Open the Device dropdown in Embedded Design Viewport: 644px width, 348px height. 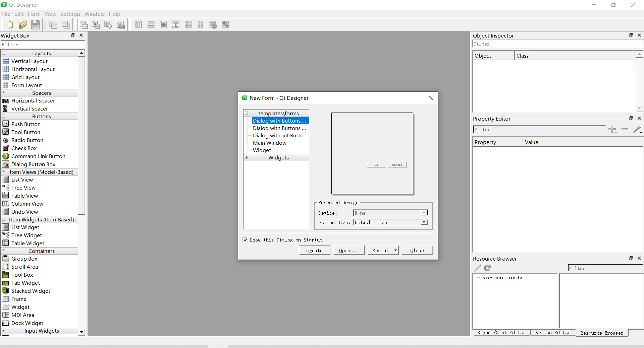click(x=390, y=213)
